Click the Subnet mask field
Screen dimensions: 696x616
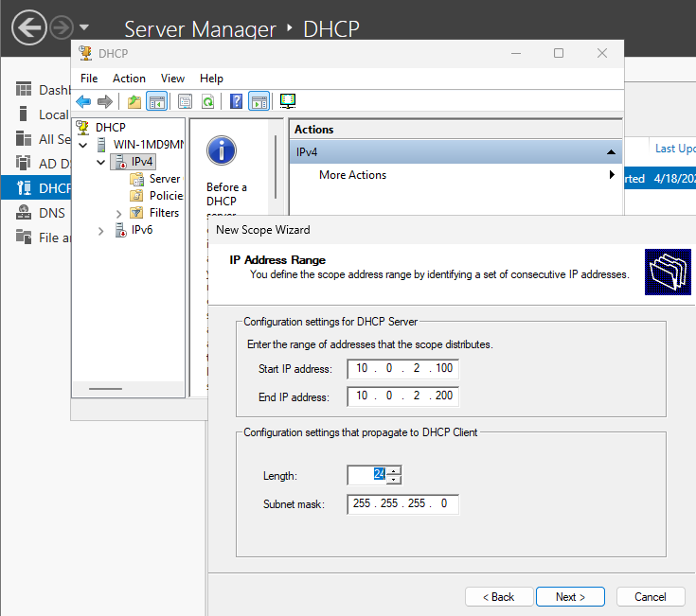click(x=403, y=504)
